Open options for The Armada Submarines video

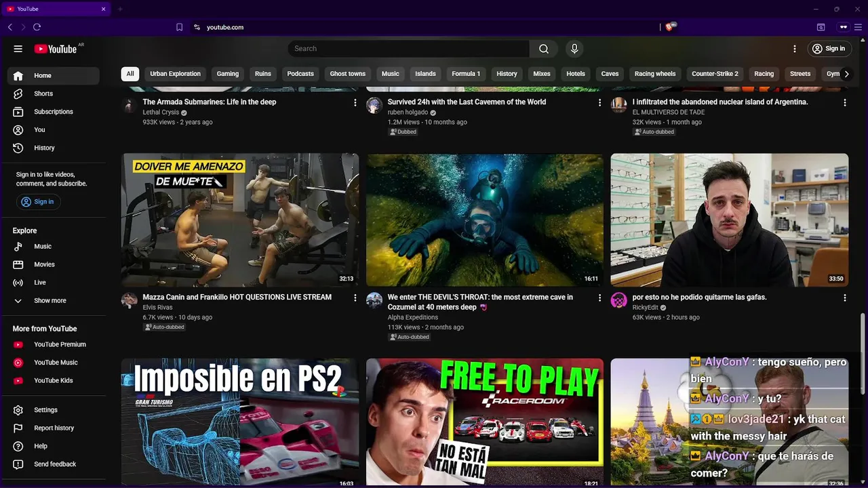pos(355,102)
